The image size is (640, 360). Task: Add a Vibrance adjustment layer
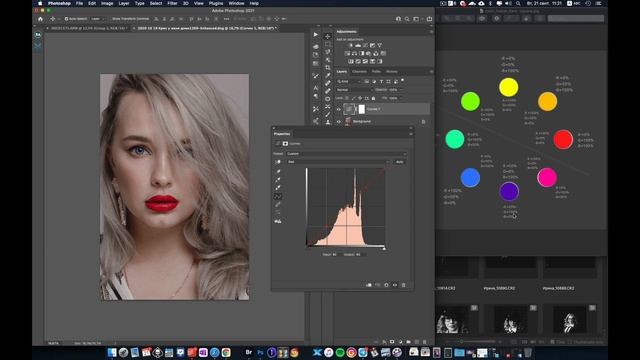[x=380, y=45]
